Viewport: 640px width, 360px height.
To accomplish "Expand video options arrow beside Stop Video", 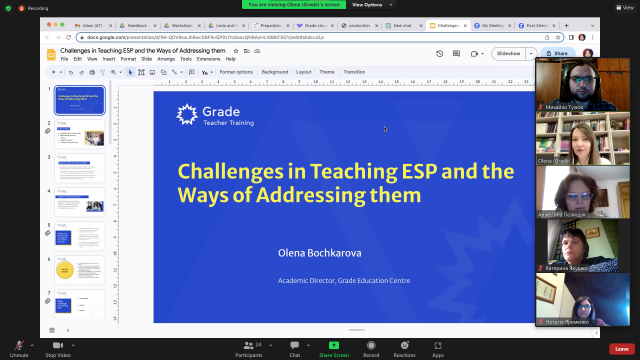I will (x=73, y=345).
